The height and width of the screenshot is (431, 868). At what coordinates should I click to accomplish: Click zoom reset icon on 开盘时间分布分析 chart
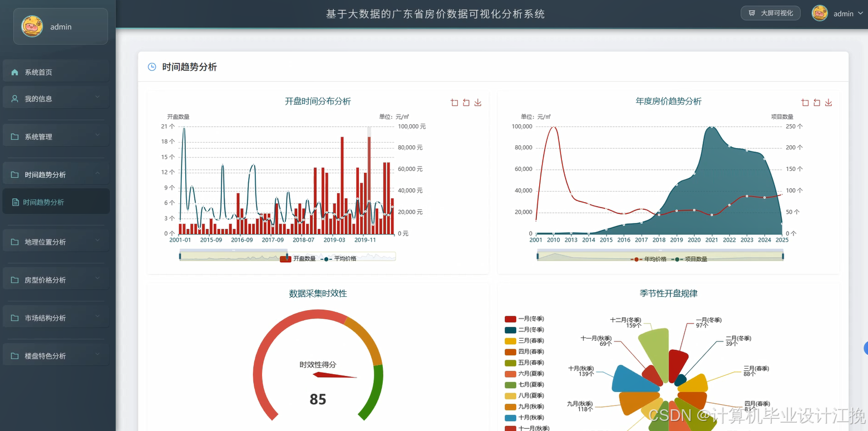pyautogui.click(x=466, y=102)
